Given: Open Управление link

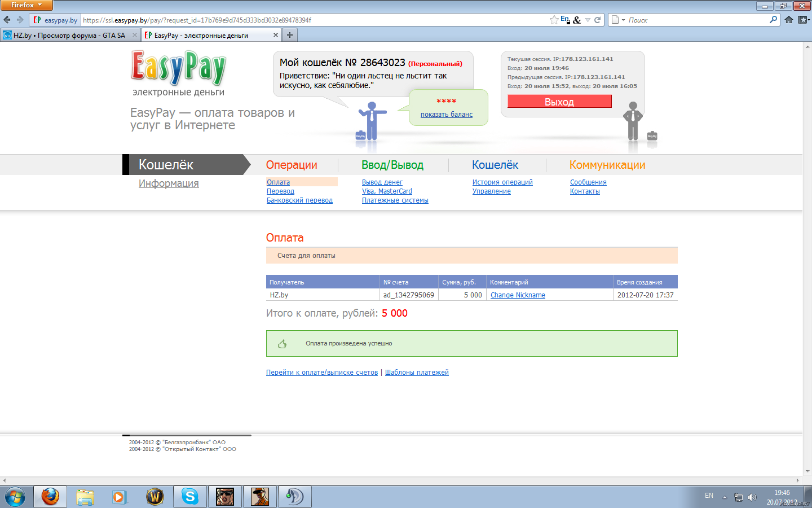Looking at the screenshot, I should point(492,191).
